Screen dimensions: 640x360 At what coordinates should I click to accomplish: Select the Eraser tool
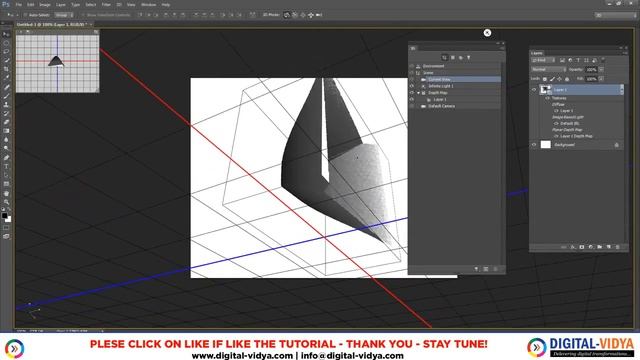point(6,122)
